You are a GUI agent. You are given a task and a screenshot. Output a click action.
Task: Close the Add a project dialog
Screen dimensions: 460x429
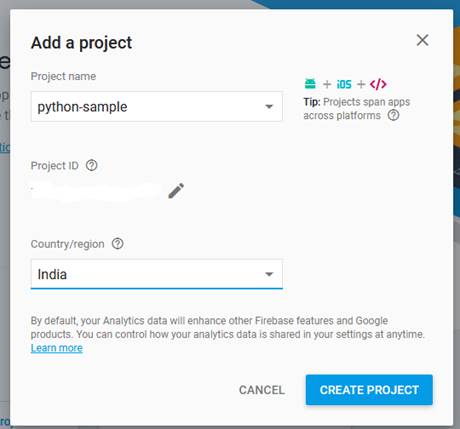click(x=422, y=40)
